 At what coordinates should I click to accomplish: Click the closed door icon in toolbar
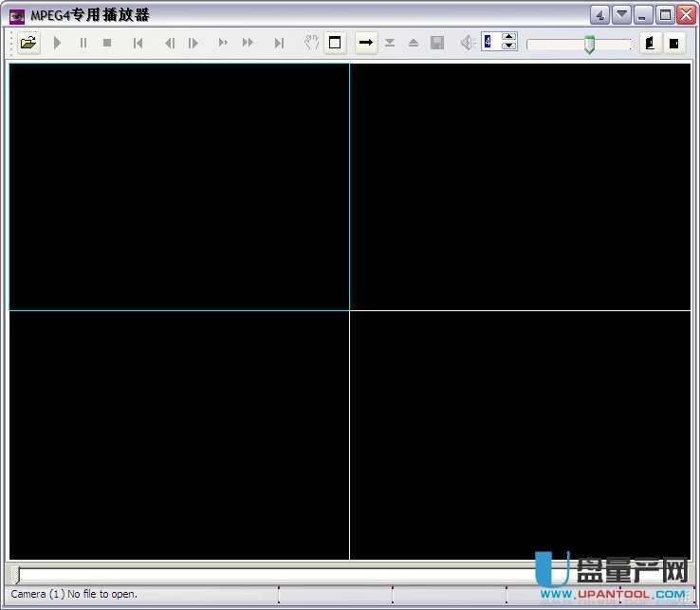click(x=673, y=43)
